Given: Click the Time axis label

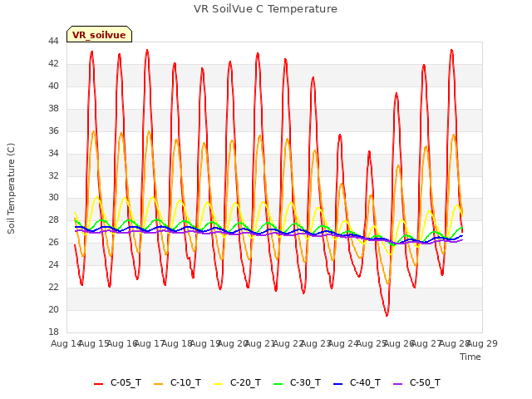Looking at the screenshot, I should (470, 357).
